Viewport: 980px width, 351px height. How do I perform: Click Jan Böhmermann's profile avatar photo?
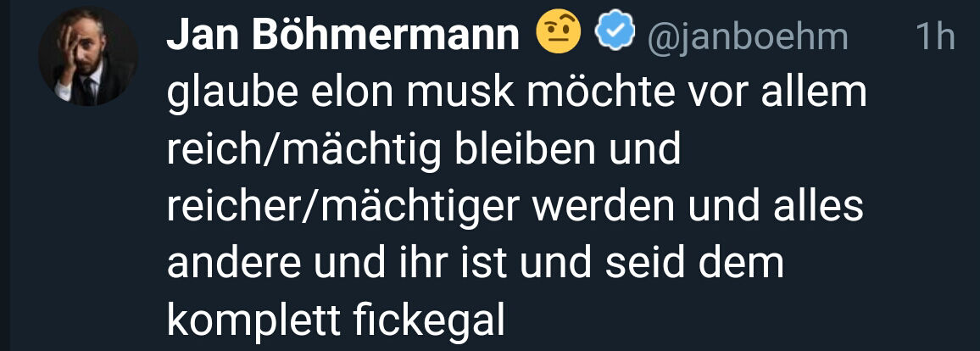pyautogui.click(x=88, y=63)
